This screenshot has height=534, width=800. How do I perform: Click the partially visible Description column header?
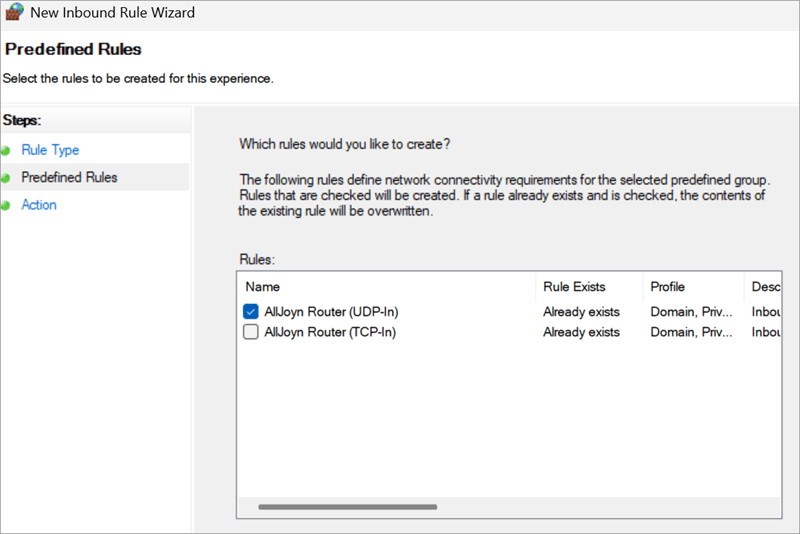click(x=763, y=287)
